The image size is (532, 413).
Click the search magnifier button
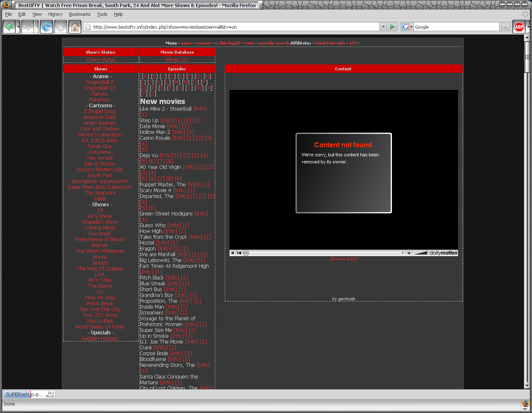[x=504, y=27]
